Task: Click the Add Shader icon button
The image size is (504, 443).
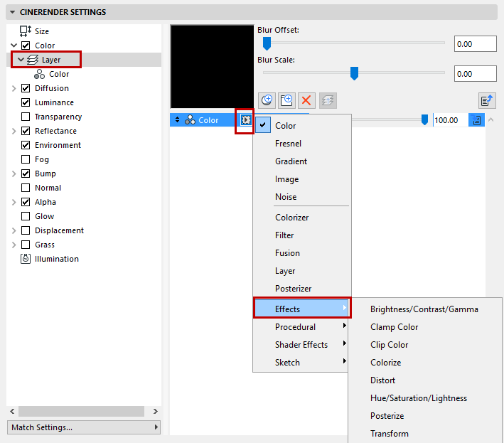Action: 267,101
